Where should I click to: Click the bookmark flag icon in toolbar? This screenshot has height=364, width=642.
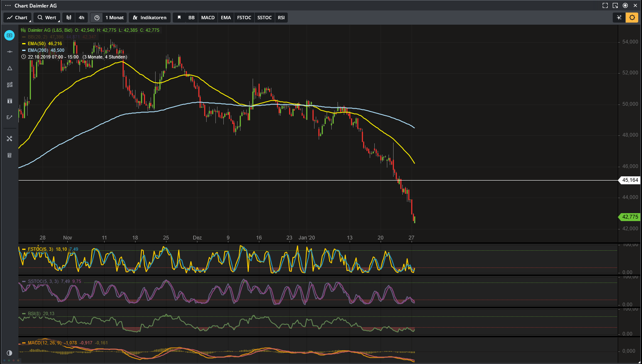pos(179,18)
